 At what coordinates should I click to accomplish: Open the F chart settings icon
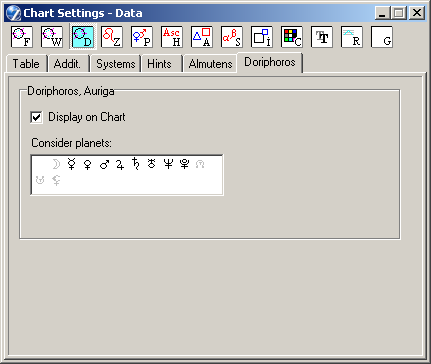(x=22, y=37)
